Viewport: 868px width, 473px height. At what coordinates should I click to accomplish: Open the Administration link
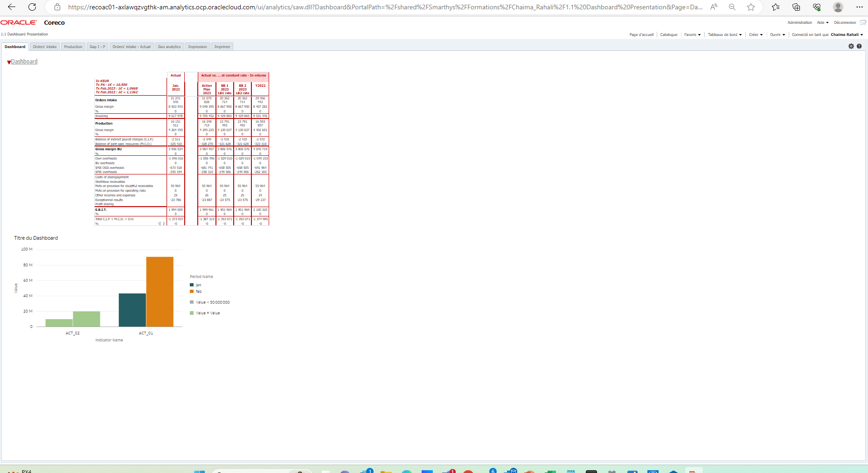[799, 22]
